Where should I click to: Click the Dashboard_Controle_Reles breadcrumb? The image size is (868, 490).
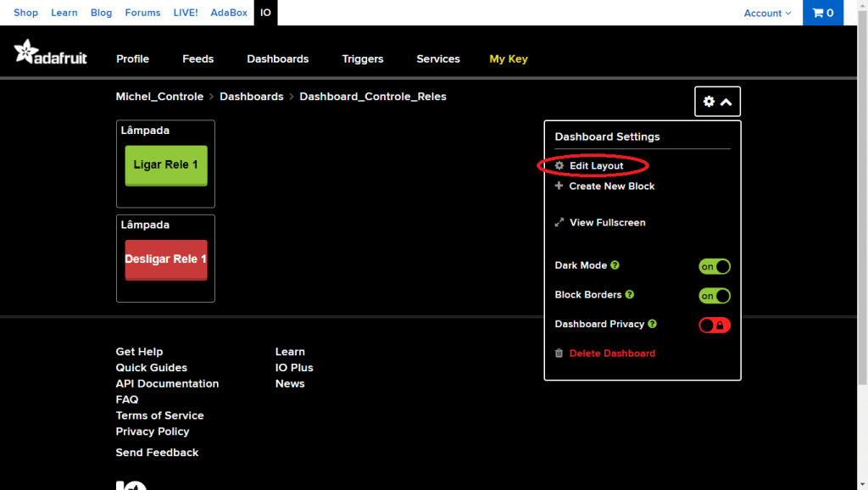373,97
